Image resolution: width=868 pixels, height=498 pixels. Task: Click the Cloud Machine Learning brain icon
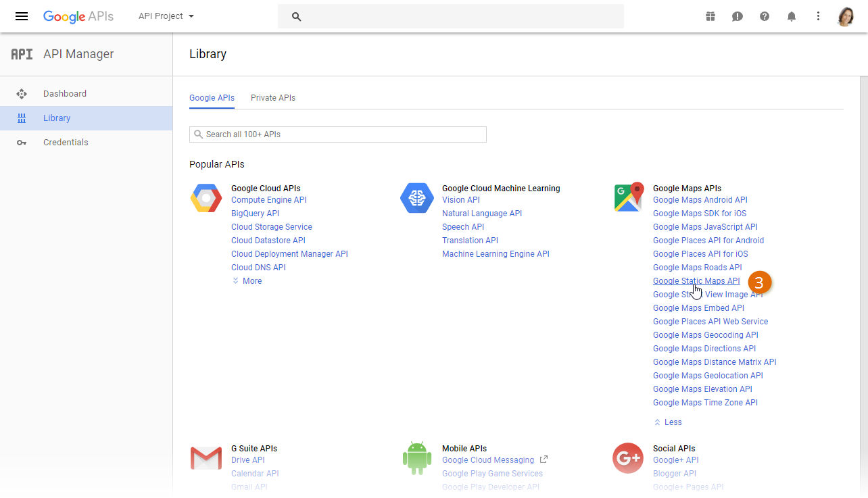point(417,198)
